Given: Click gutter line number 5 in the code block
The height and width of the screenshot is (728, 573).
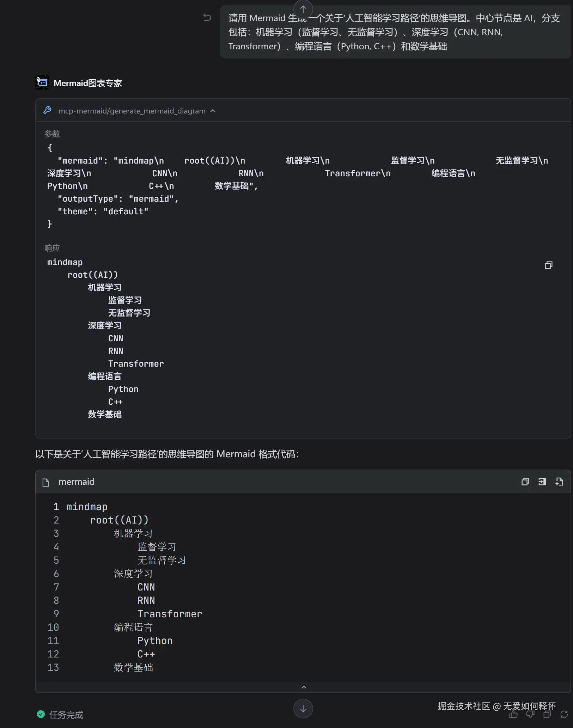Looking at the screenshot, I should 56,561.
